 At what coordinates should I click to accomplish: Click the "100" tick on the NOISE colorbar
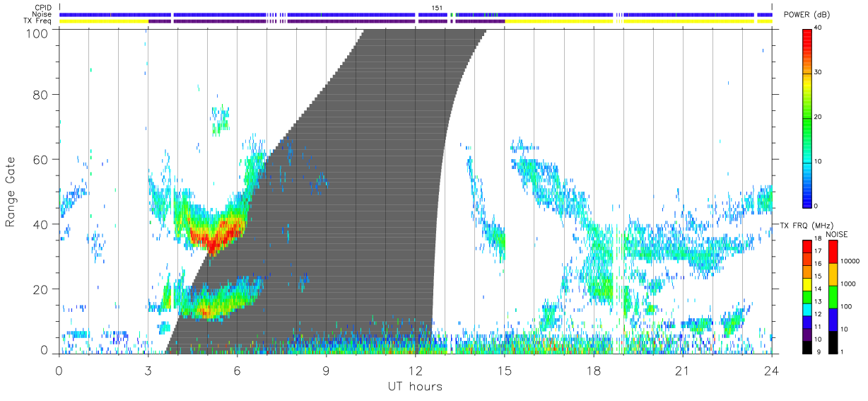coord(848,307)
